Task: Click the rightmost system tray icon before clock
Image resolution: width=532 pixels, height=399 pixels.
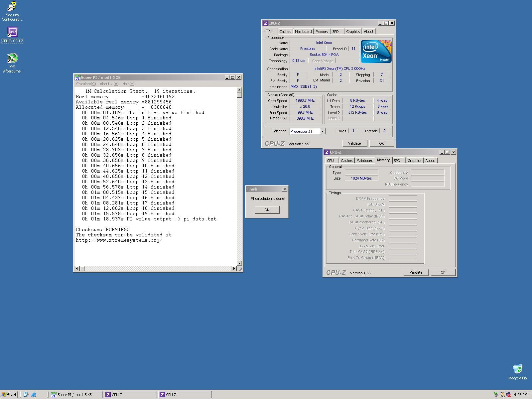Action: click(508, 395)
